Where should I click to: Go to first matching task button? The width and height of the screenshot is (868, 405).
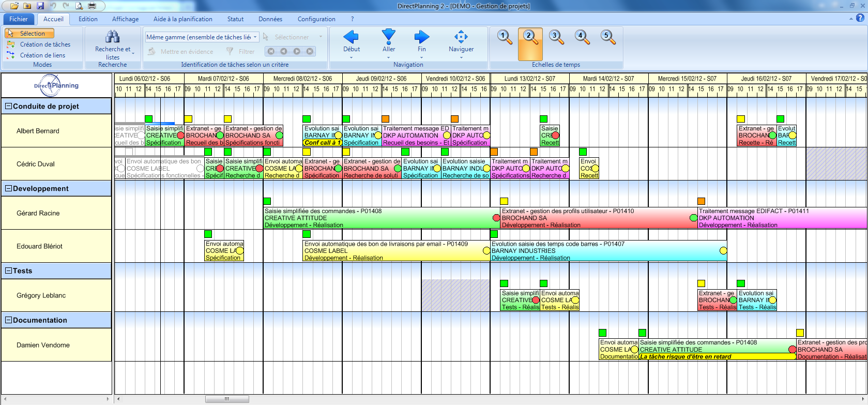[270, 51]
